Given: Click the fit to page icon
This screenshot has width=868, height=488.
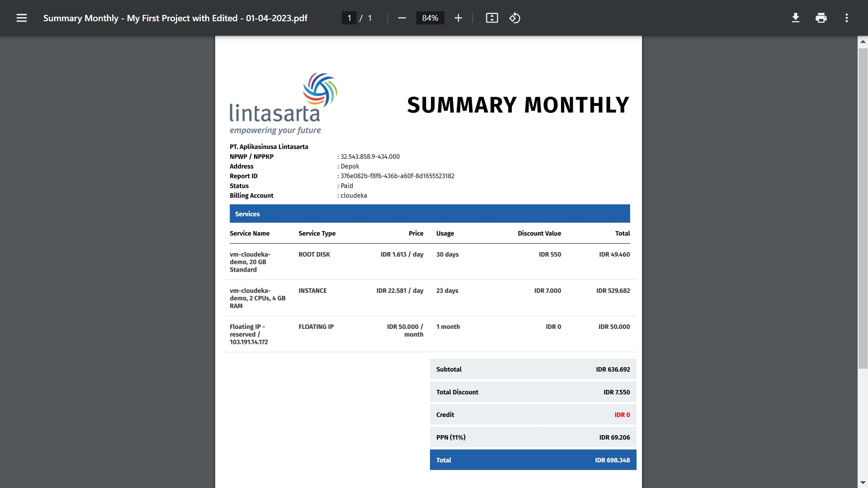Looking at the screenshot, I should pyautogui.click(x=492, y=18).
